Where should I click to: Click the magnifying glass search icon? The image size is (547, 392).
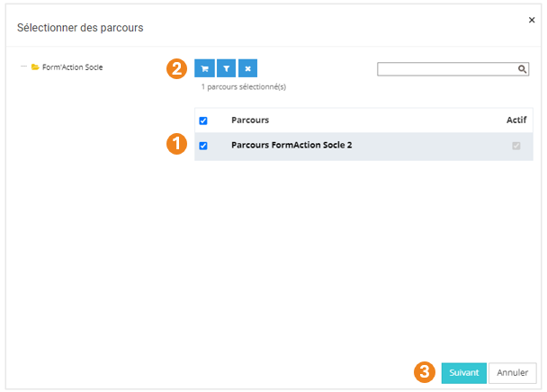pyautogui.click(x=522, y=68)
